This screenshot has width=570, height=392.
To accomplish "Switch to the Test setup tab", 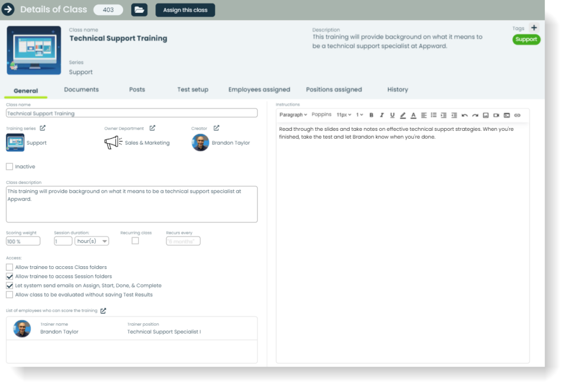I will [x=193, y=90].
